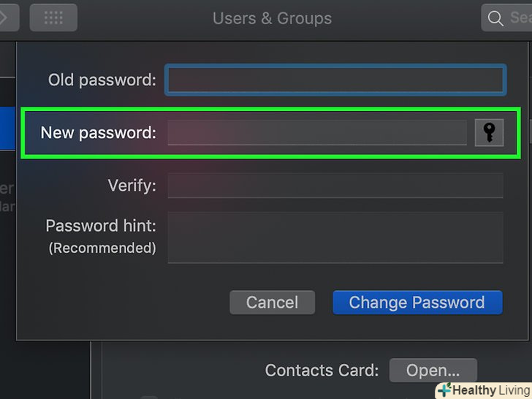Click the "Old password:" label
The image size is (532, 399).
[x=102, y=80]
